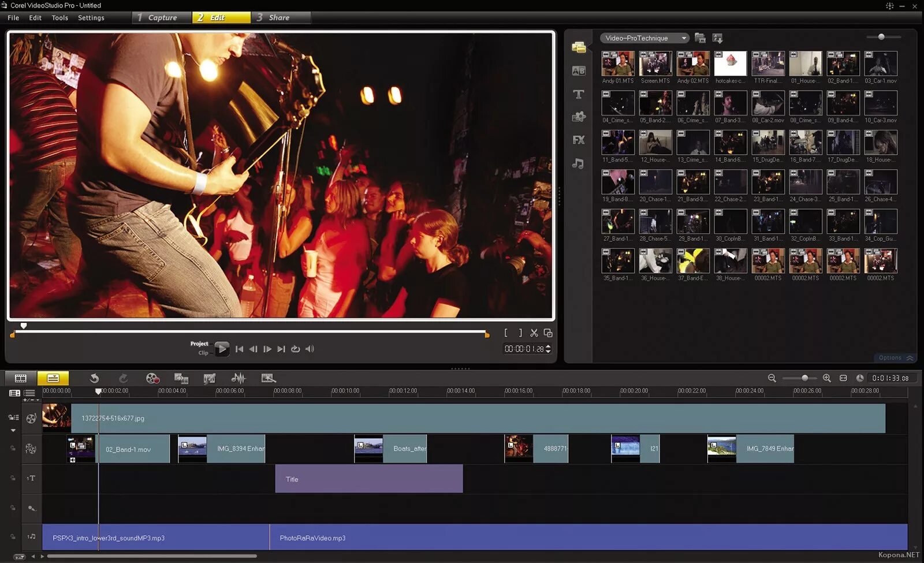Step to next frame
924x563 pixels.
pyautogui.click(x=267, y=349)
